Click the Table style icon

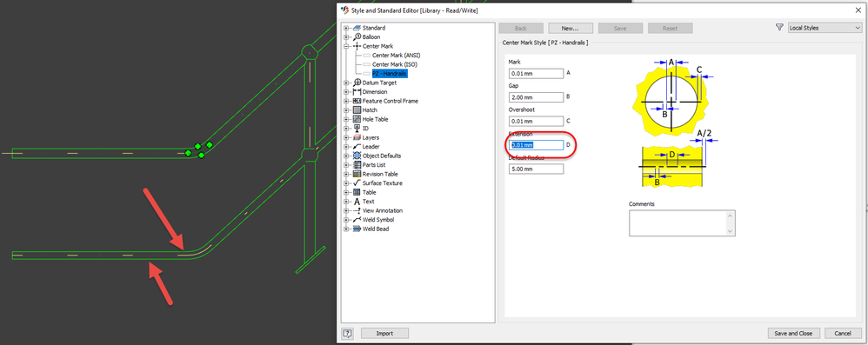coord(357,192)
